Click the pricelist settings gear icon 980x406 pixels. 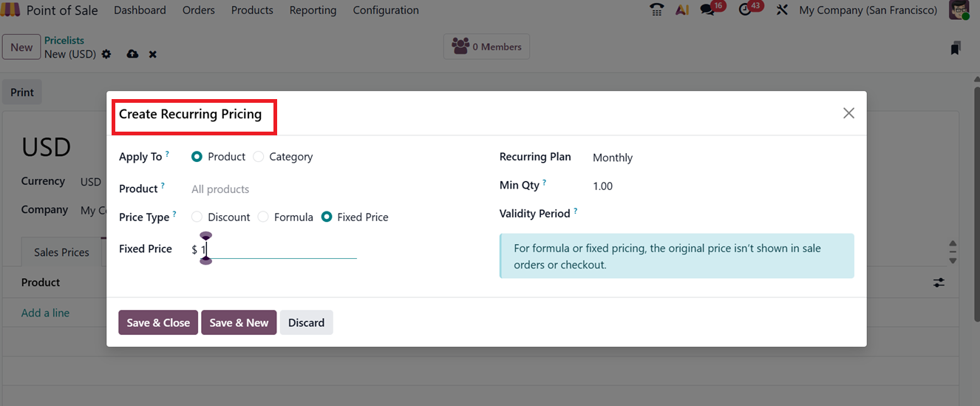pyautogui.click(x=106, y=54)
